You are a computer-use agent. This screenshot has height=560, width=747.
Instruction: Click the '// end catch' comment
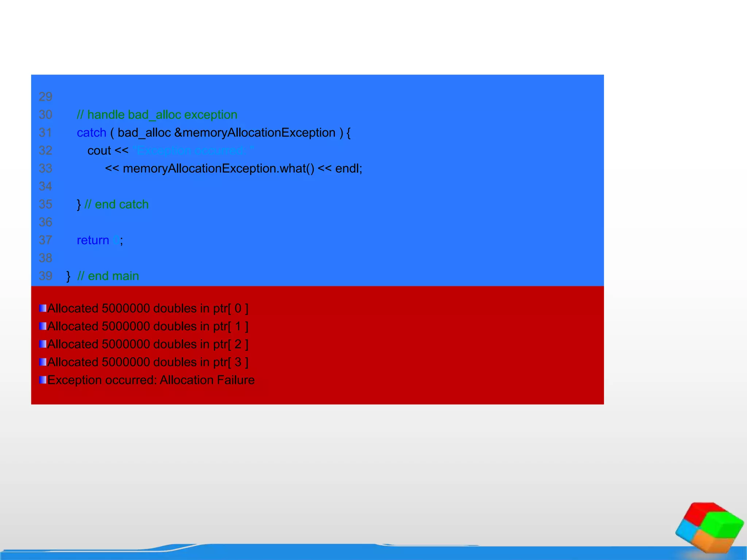click(x=117, y=204)
